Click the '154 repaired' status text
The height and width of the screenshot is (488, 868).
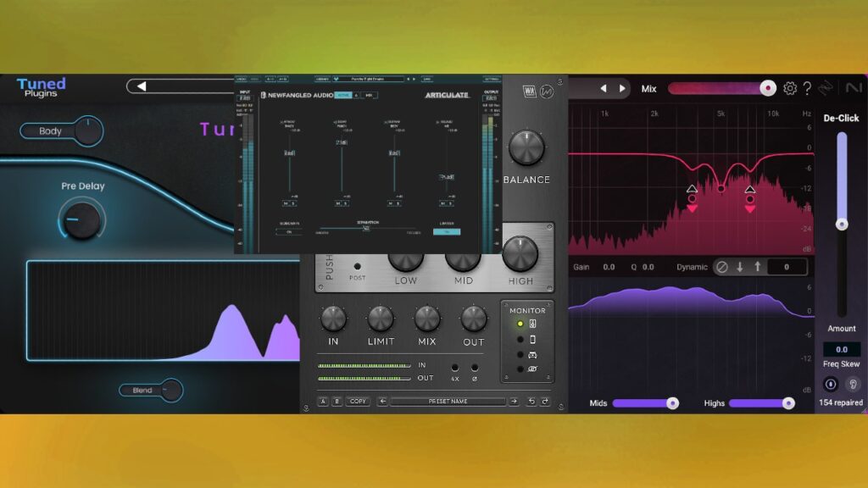coord(841,402)
